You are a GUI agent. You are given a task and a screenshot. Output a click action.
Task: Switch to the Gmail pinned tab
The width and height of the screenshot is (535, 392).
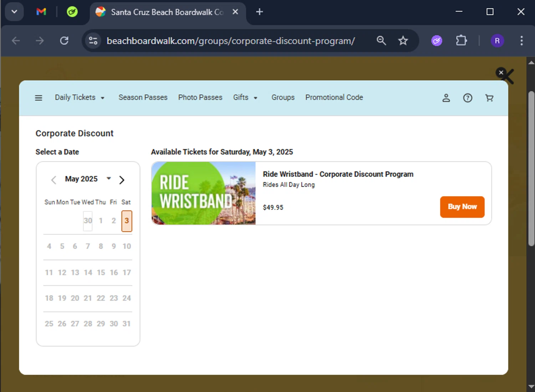tap(41, 12)
